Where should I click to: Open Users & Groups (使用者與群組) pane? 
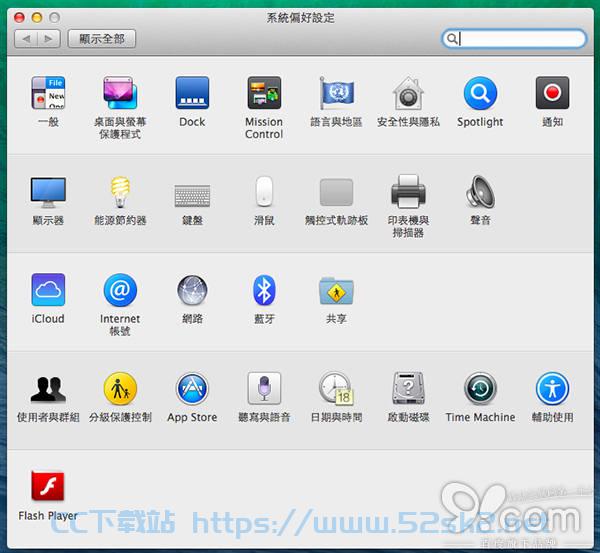[x=48, y=389]
